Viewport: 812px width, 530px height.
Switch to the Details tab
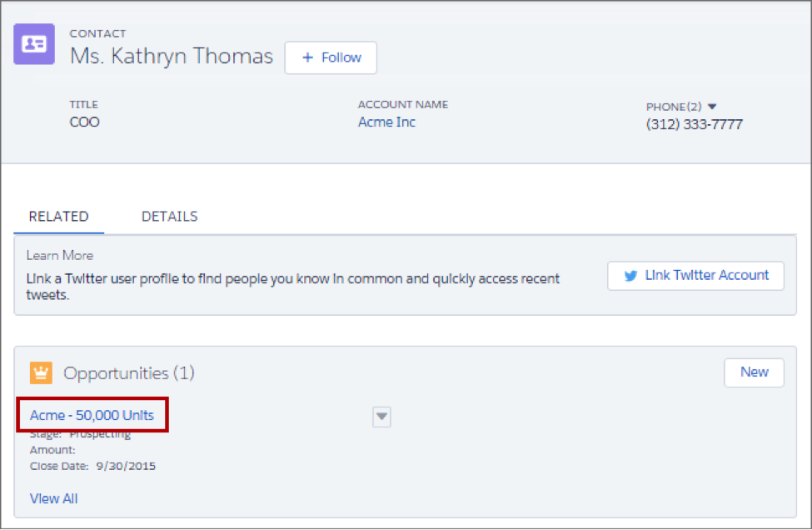169,217
